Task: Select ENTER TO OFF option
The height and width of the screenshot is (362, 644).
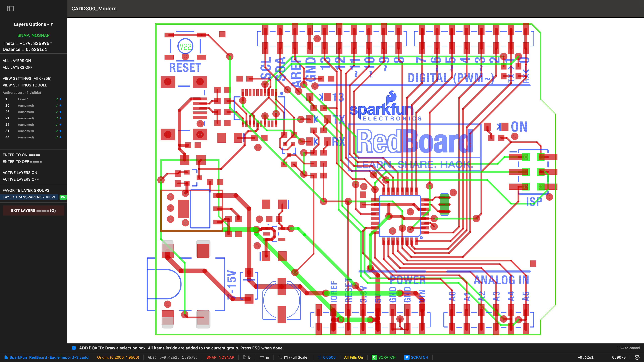Action: pos(22,162)
